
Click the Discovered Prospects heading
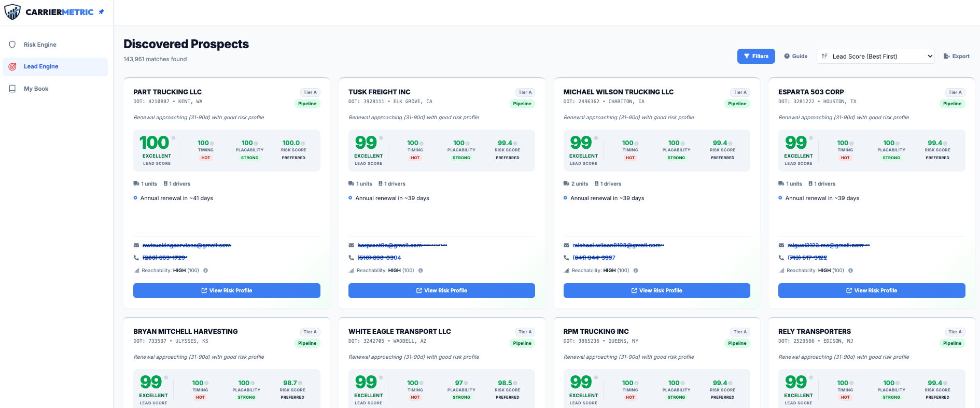186,44
